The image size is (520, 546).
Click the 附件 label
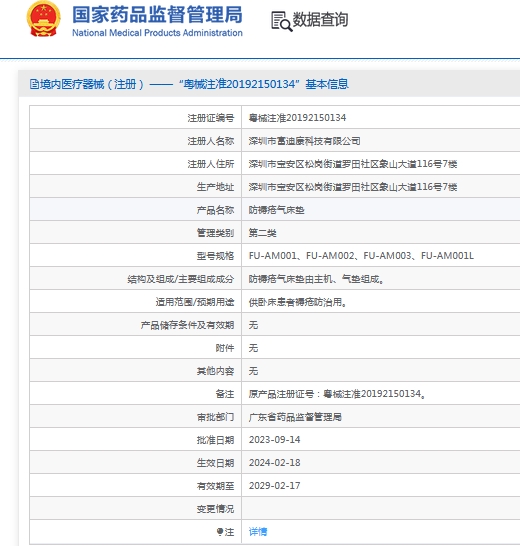tap(225, 348)
